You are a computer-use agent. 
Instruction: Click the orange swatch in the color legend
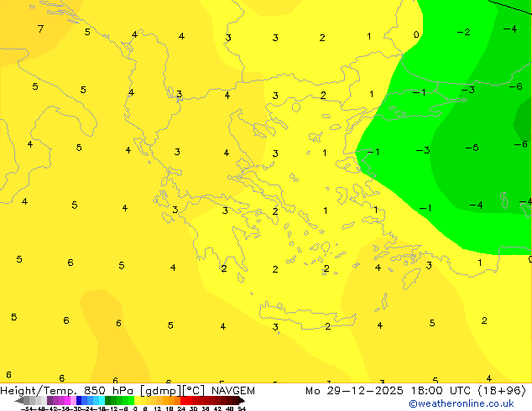tap(168, 401)
